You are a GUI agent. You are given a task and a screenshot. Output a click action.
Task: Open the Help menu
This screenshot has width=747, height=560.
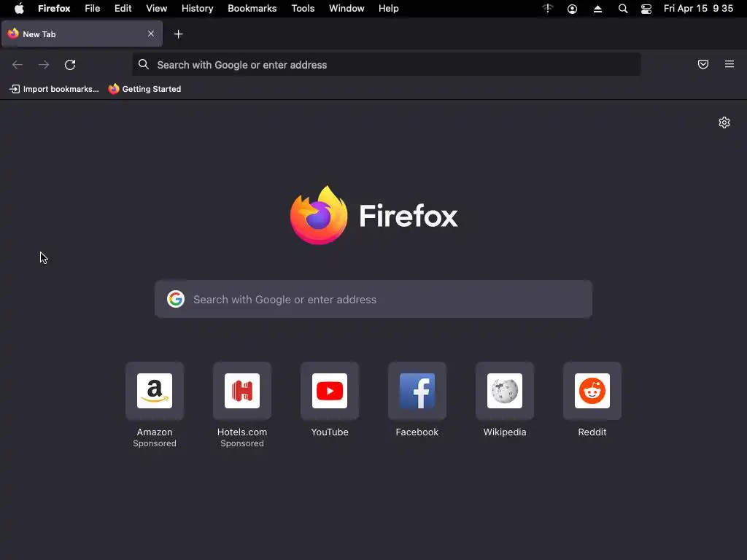[x=389, y=9]
